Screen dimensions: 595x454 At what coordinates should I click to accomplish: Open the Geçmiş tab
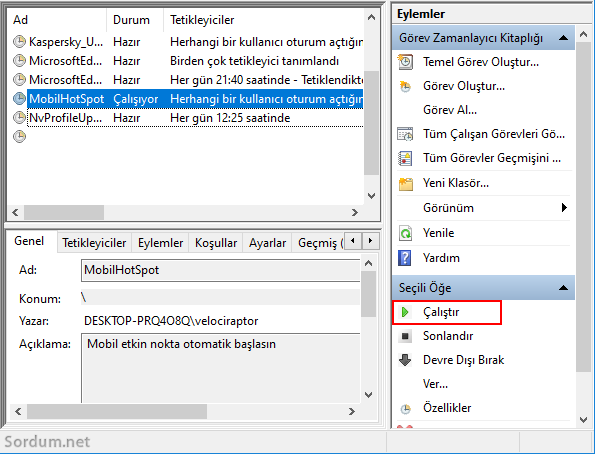coord(318,243)
